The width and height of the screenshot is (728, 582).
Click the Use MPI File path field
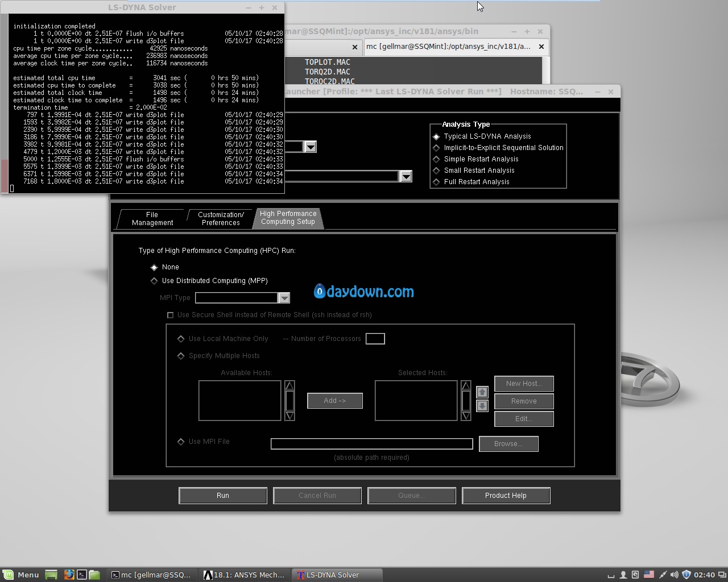pyautogui.click(x=372, y=444)
